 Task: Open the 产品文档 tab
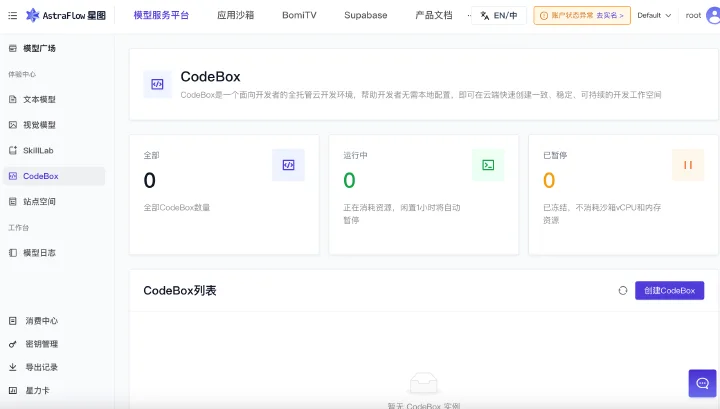[x=433, y=15]
